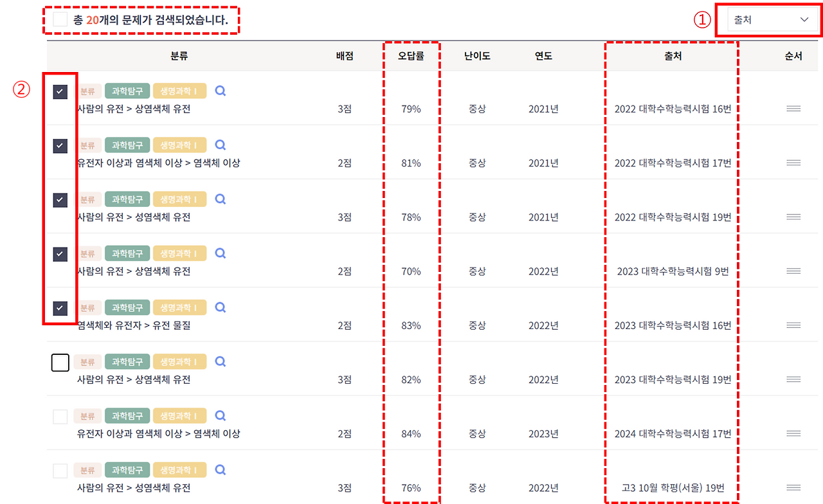This screenshot has width=823, height=504.
Task: Click the 난이도 column header
Action: click(x=478, y=56)
